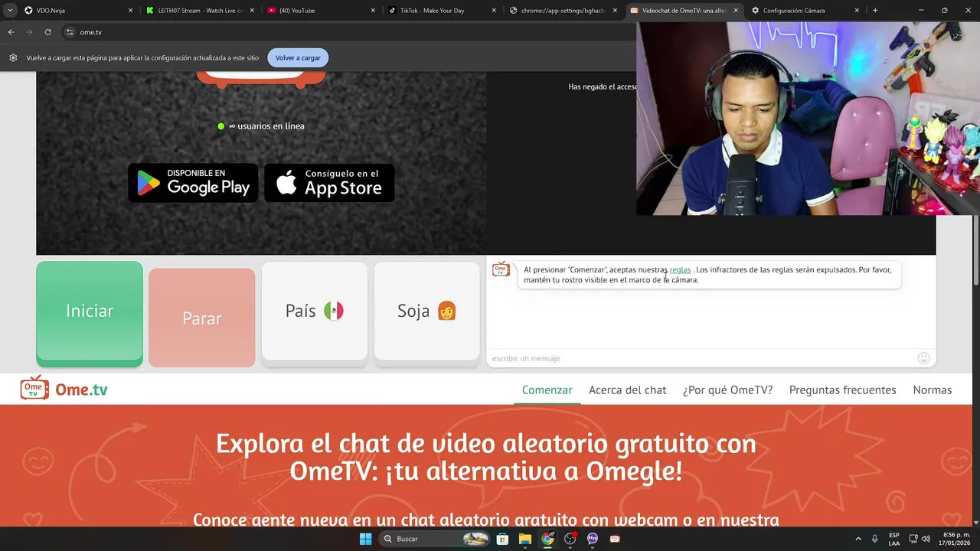Click the site info icon in address bar
This screenshot has height=551, width=980.
pyautogui.click(x=70, y=32)
